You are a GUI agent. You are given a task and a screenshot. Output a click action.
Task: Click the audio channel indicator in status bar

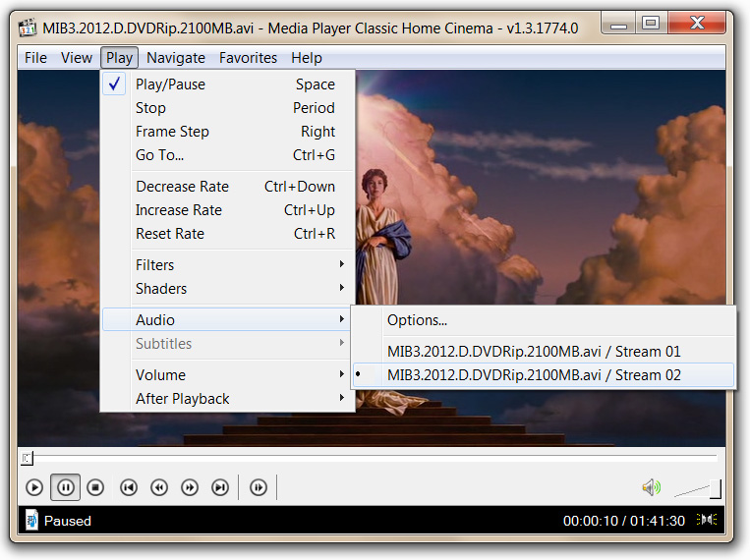[x=707, y=520]
